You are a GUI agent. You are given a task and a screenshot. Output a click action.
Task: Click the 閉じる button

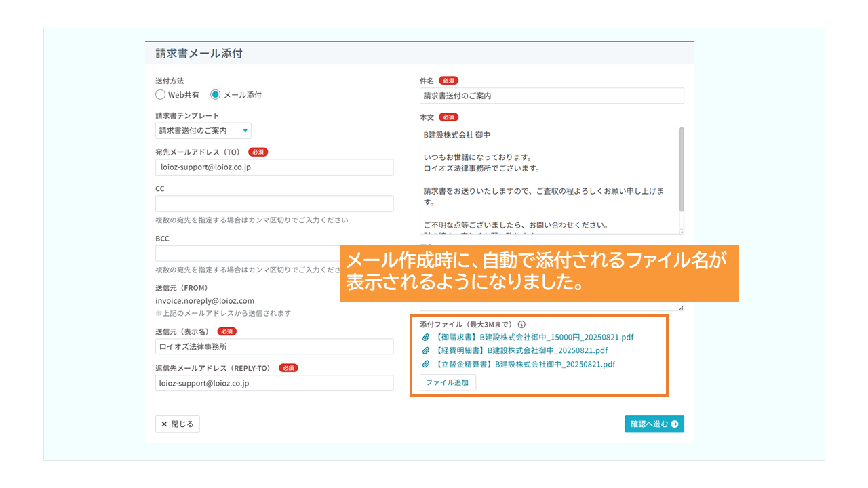point(178,424)
